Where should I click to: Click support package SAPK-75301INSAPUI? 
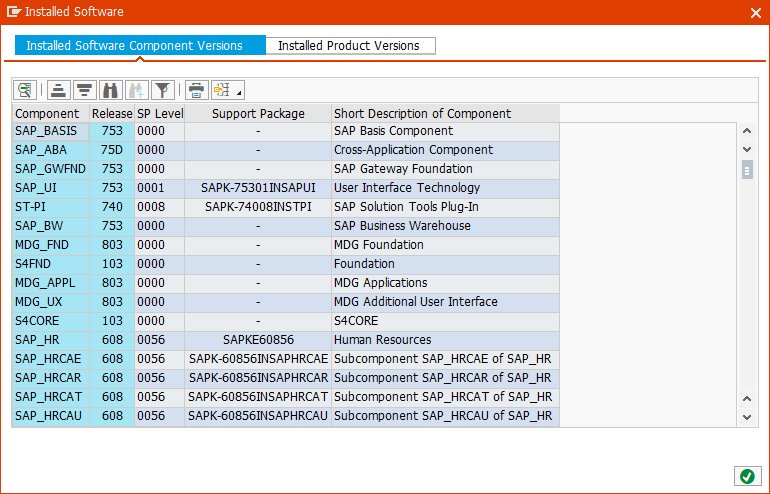(x=258, y=188)
